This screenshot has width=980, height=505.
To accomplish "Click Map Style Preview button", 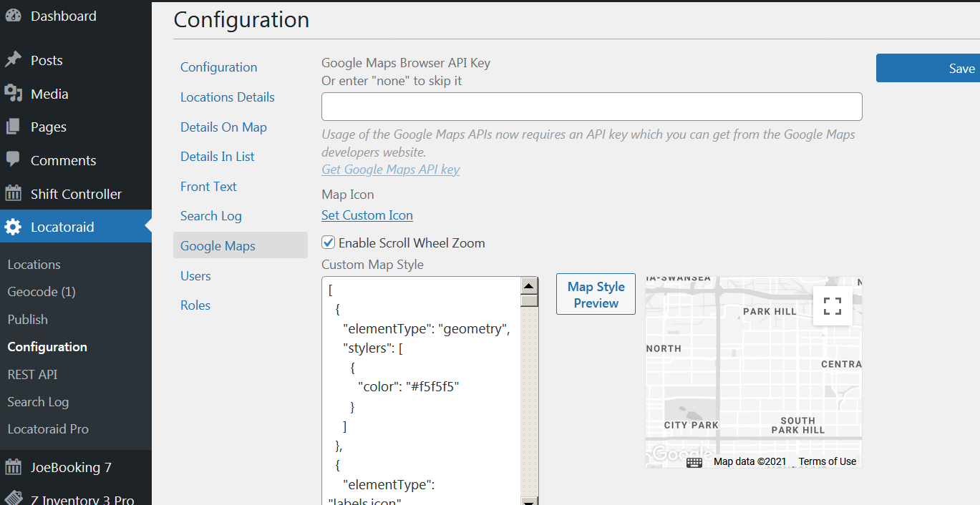I will tap(596, 294).
